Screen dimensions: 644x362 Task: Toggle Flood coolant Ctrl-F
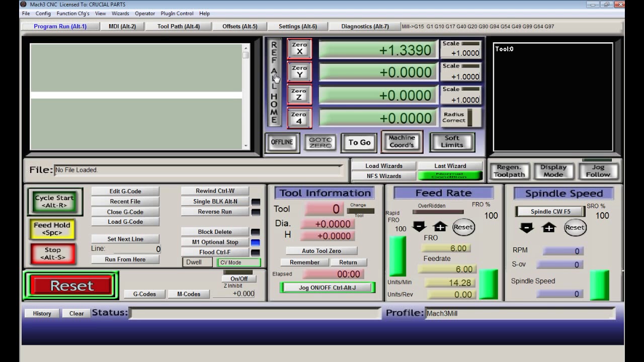coord(215,252)
